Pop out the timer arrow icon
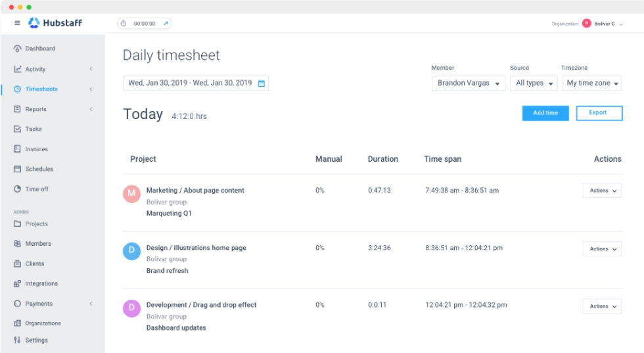 [166, 24]
